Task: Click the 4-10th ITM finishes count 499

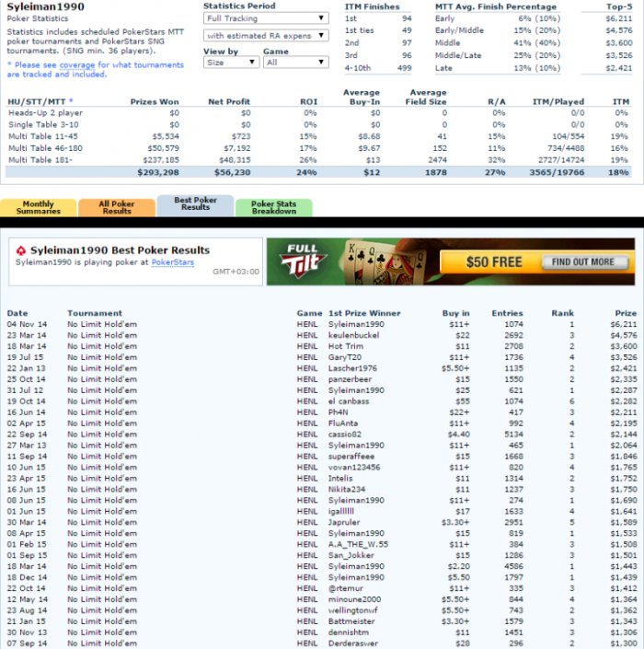Action: pos(405,68)
